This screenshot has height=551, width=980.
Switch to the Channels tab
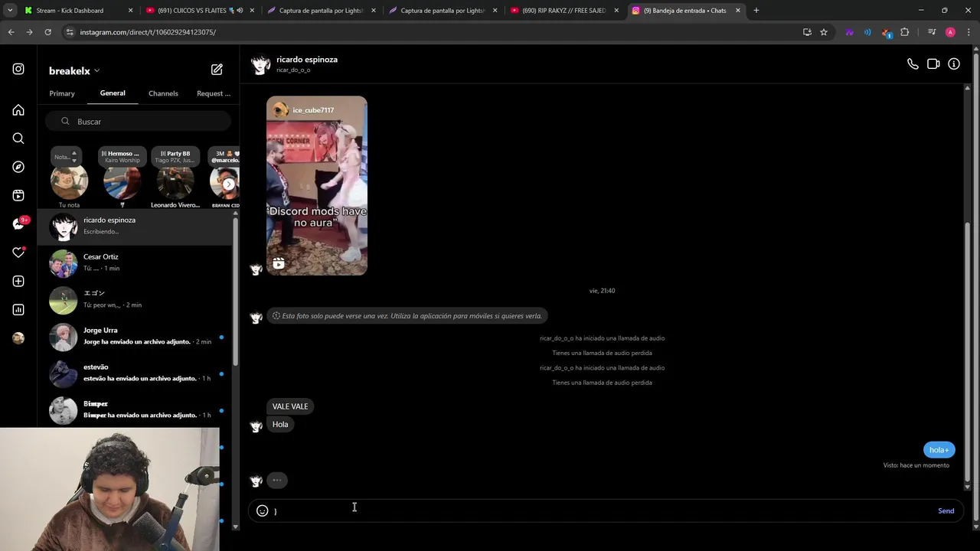[x=163, y=93]
